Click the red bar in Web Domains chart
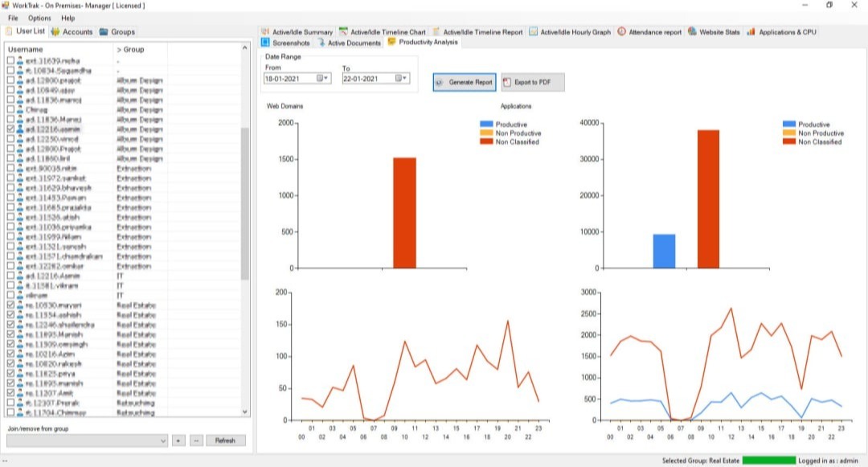The width and height of the screenshot is (868, 467). click(x=404, y=213)
